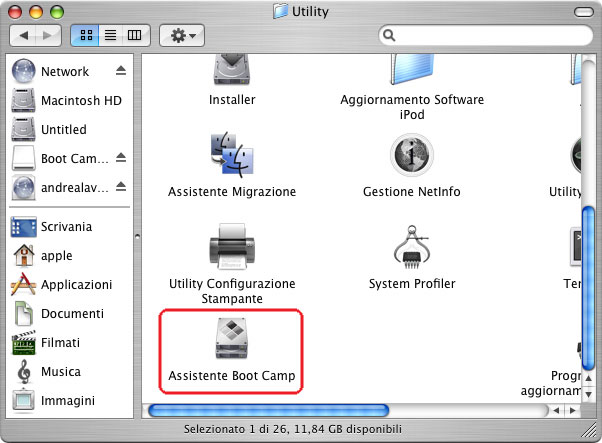The height and width of the screenshot is (443, 602).
Task: Switch to icon view
Action: [x=86, y=35]
